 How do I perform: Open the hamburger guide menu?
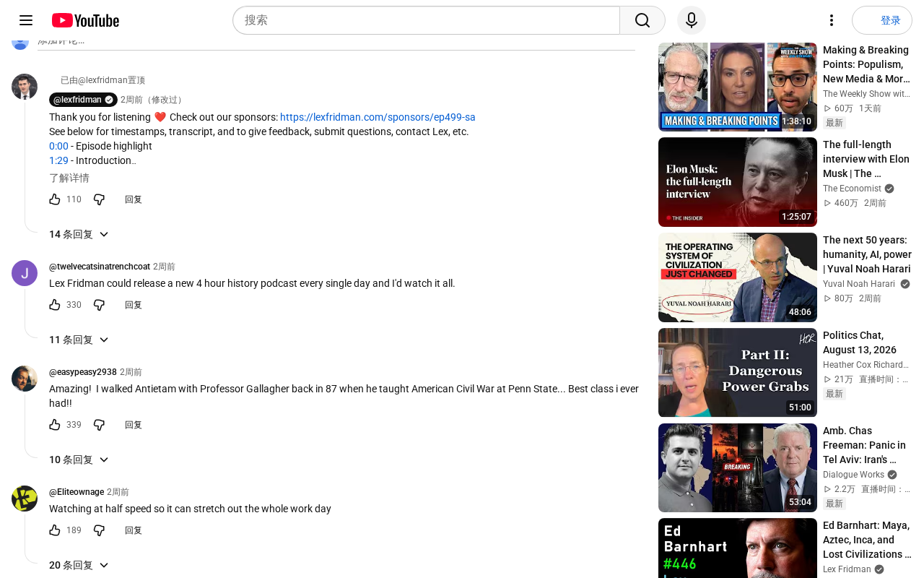pyautogui.click(x=26, y=20)
